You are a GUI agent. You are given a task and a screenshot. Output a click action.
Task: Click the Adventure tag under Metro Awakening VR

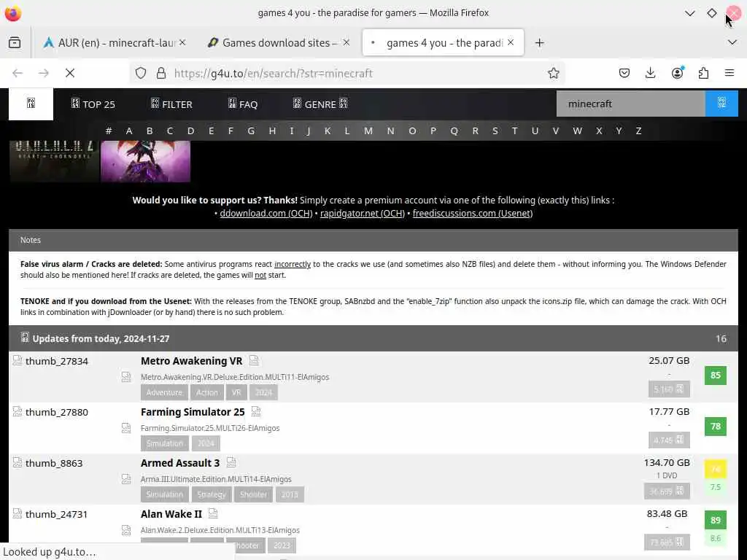point(164,392)
